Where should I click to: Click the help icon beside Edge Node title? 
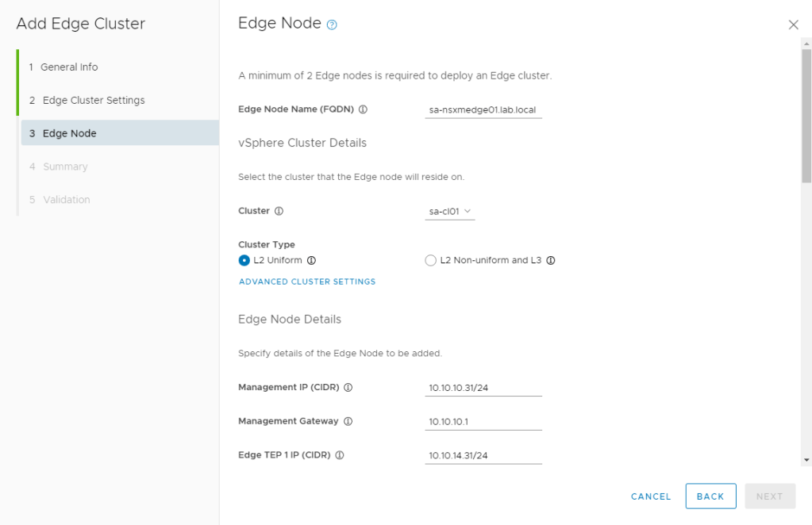(332, 25)
